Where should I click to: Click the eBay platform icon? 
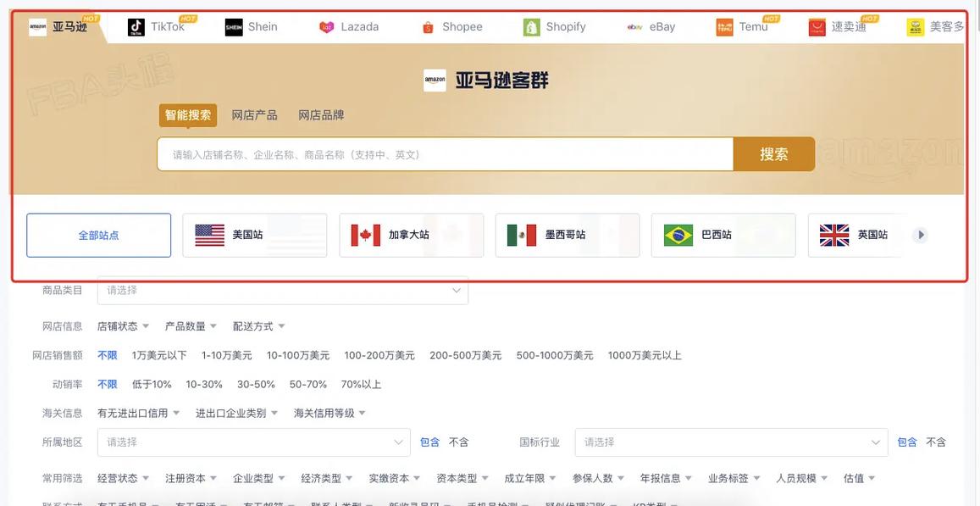[634, 25]
